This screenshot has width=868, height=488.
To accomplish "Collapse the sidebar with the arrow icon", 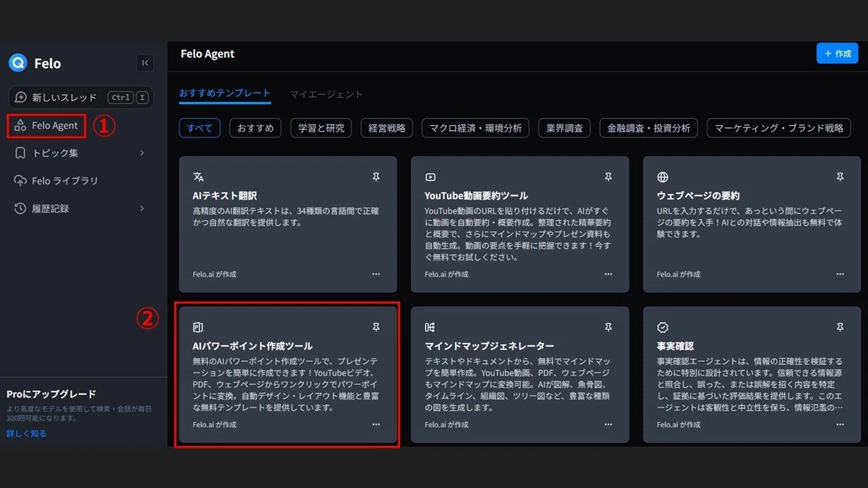I will [145, 63].
